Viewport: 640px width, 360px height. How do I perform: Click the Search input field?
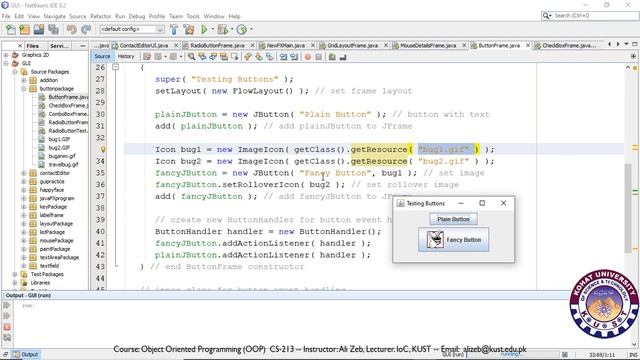click(x=595, y=16)
